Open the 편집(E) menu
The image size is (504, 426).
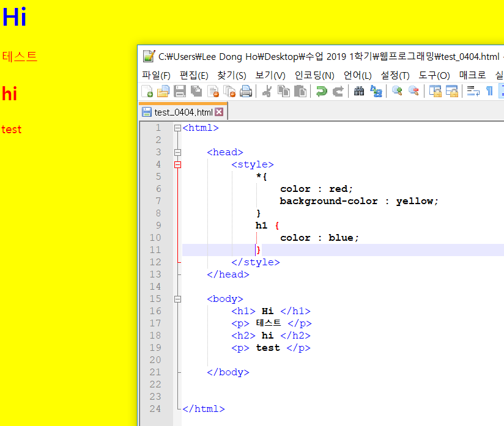coord(194,75)
